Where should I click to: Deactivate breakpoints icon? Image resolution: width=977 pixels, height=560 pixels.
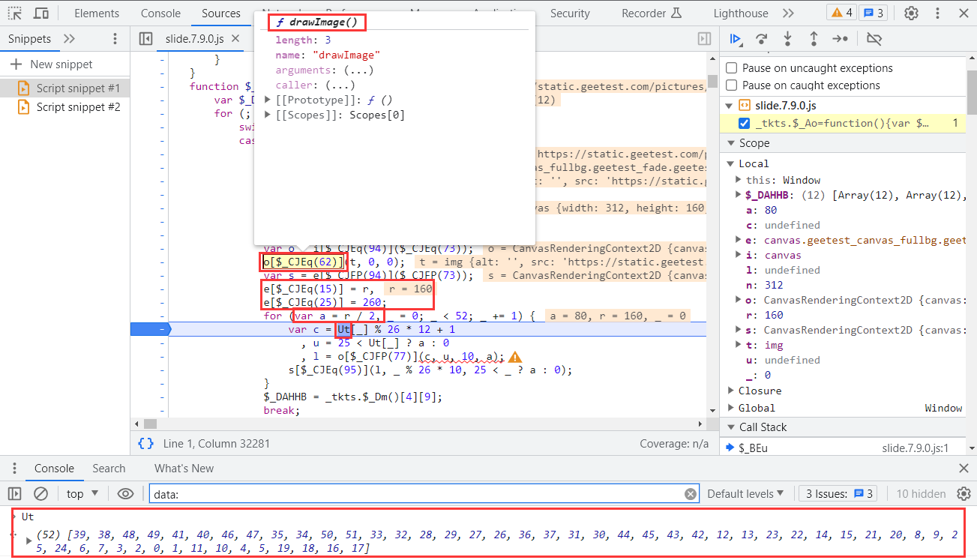point(874,39)
